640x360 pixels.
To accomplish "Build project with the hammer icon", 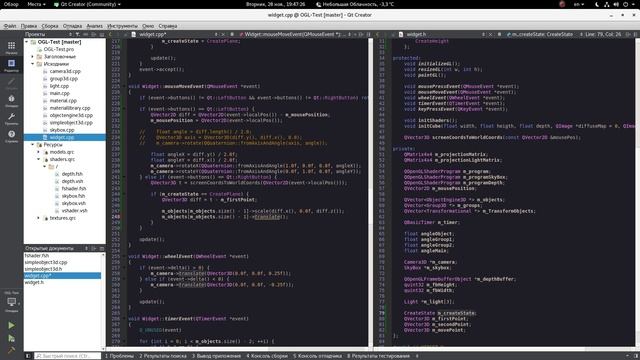I will pyautogui.click(x=11, y=350).
